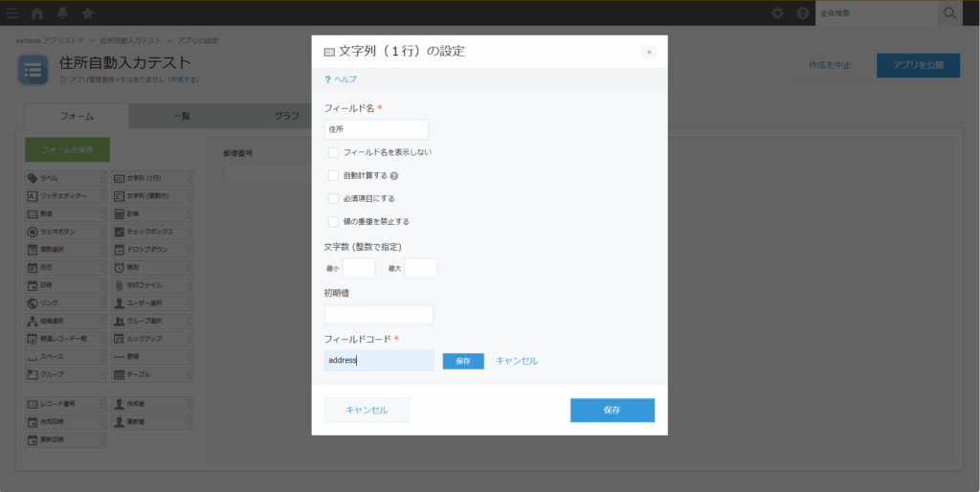Image resolution: width=980 pixels, height=492 pixels.
Task: Open bookmarks with the star icon
Action: 88,13
